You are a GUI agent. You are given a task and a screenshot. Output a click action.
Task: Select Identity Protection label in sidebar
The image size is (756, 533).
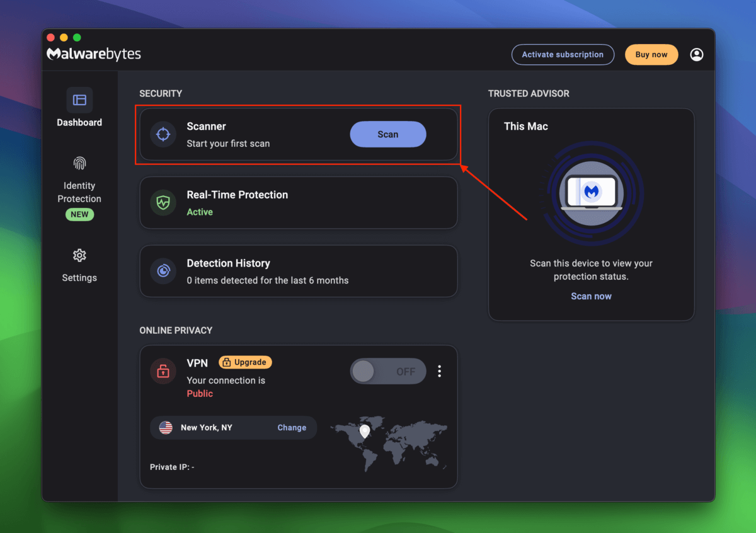(x=79, y=192)
